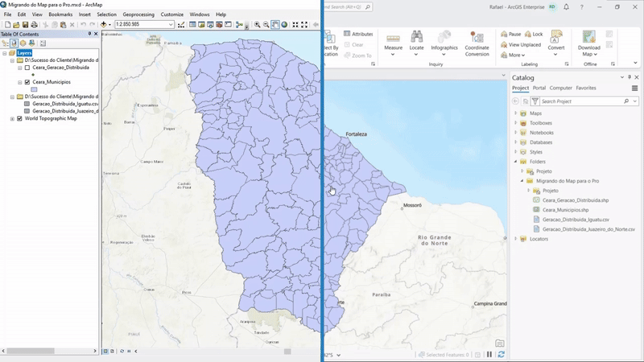The width and height of the screenshot is (644, 362).
Task: Switch the TOC to List By Selection
Action: click(32, 43)
